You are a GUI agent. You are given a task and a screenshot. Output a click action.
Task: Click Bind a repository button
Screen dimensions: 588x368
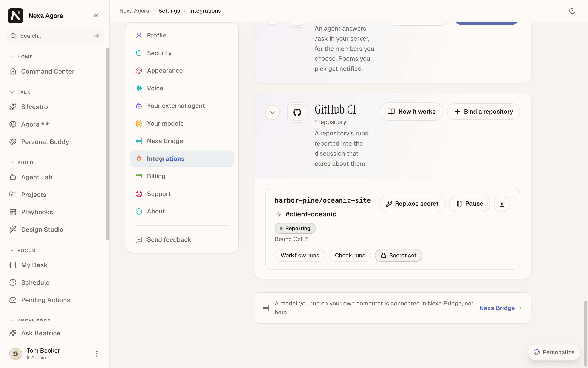pyautogui.click(x=483, y=112)
